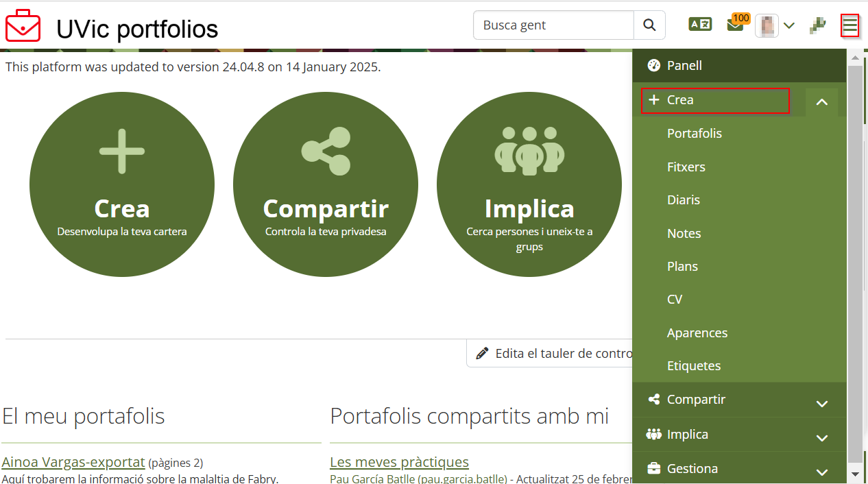The image size is (868, 484).
Task: Click the Crea "Desenvolupa la teva cartera" circle
Action: click(122, 184)
